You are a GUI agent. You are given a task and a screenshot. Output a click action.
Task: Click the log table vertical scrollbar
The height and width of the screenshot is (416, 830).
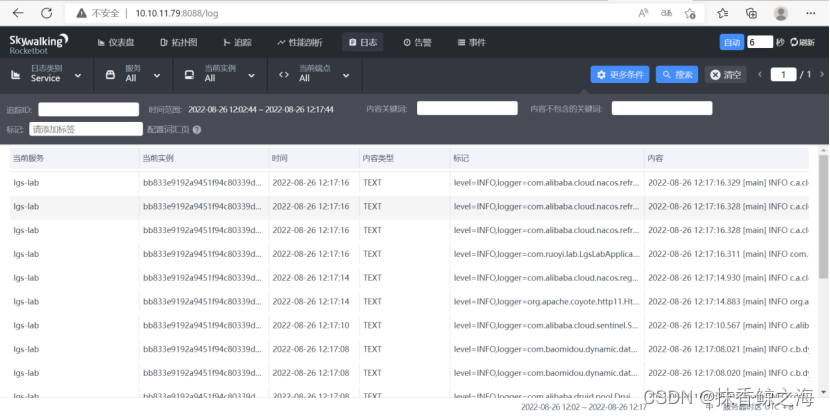(823, 217)
